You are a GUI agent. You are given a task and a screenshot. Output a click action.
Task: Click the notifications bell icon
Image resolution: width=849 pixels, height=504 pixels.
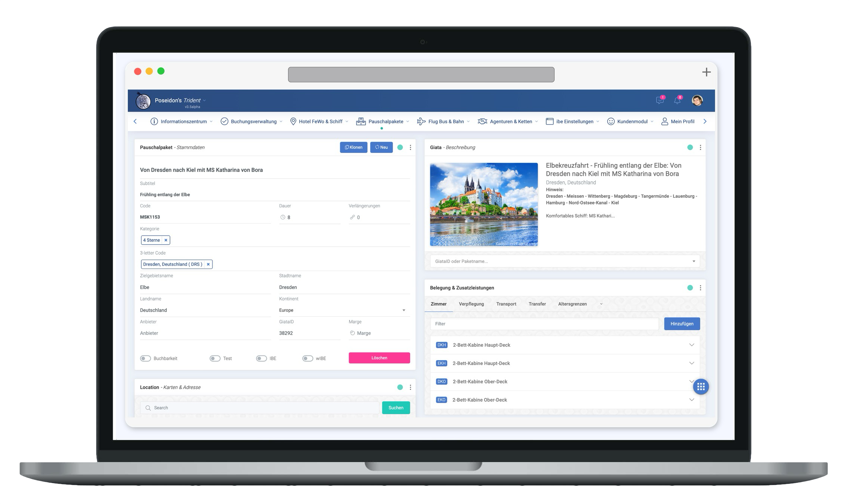(x=677, y=100)
